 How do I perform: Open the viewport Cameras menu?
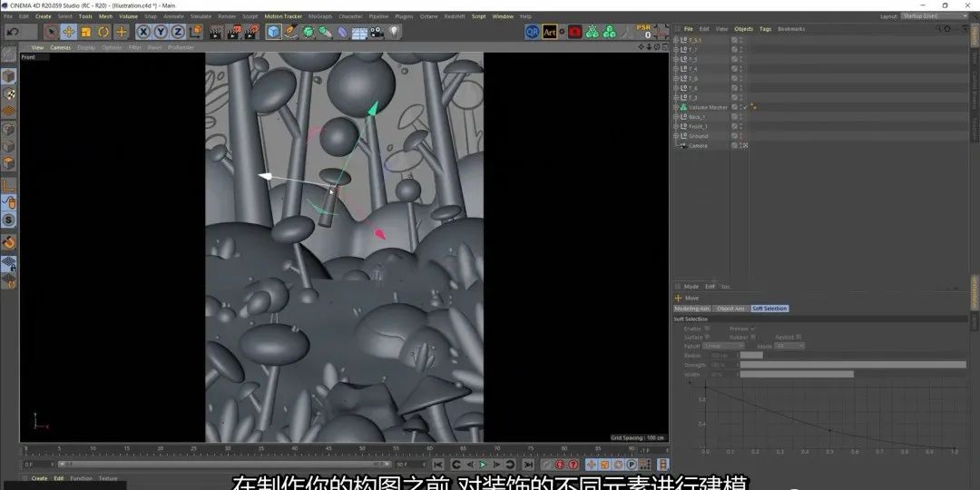click(x=61, y=47)
